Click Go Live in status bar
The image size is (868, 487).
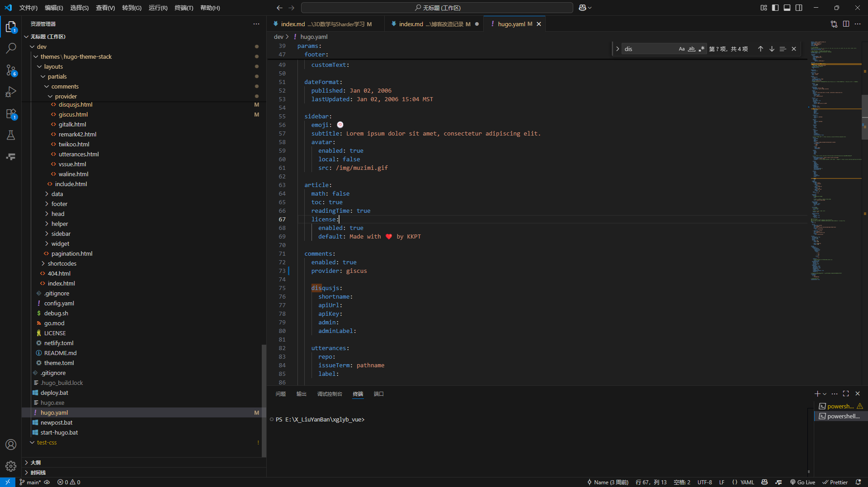pyautogui.click(x=802, y=482)
